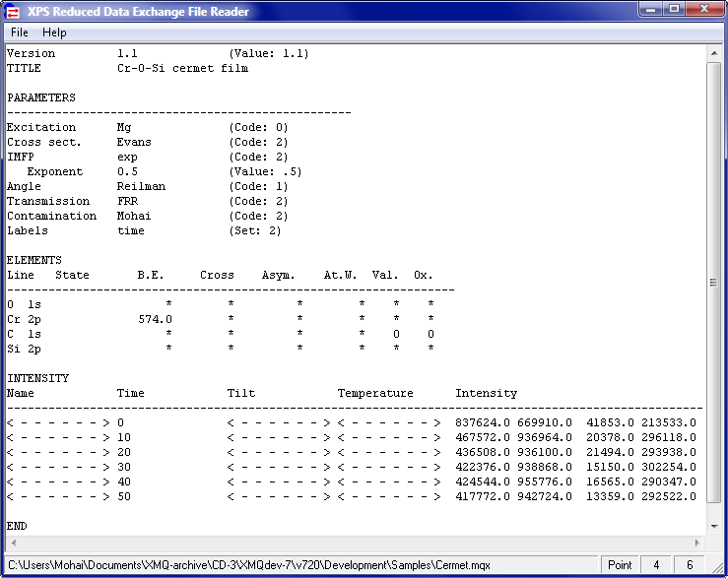The width and height of the screenshot is (728, 578).
Task: Click the horizontal scrollbar left arrow
Action: [13, 544]
